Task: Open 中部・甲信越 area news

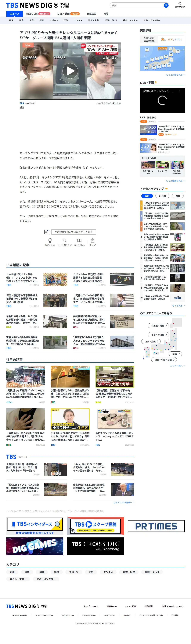Action: coord(159,334)
